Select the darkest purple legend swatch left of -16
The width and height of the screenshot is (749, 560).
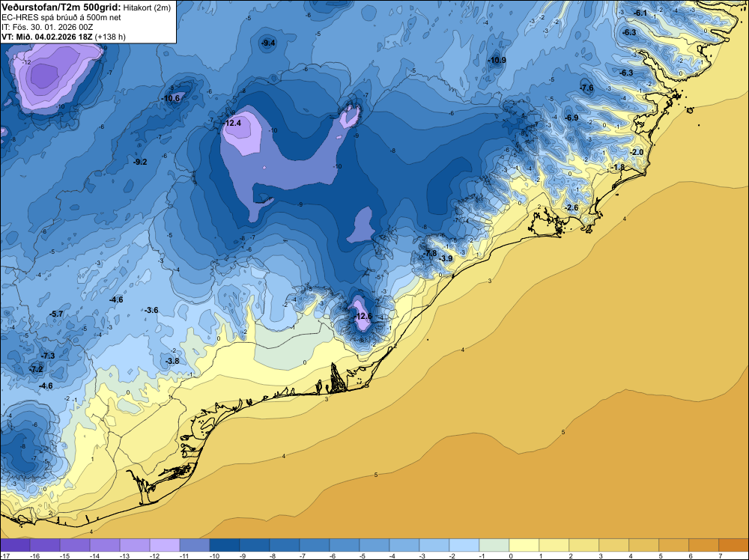tap(15, 545)
